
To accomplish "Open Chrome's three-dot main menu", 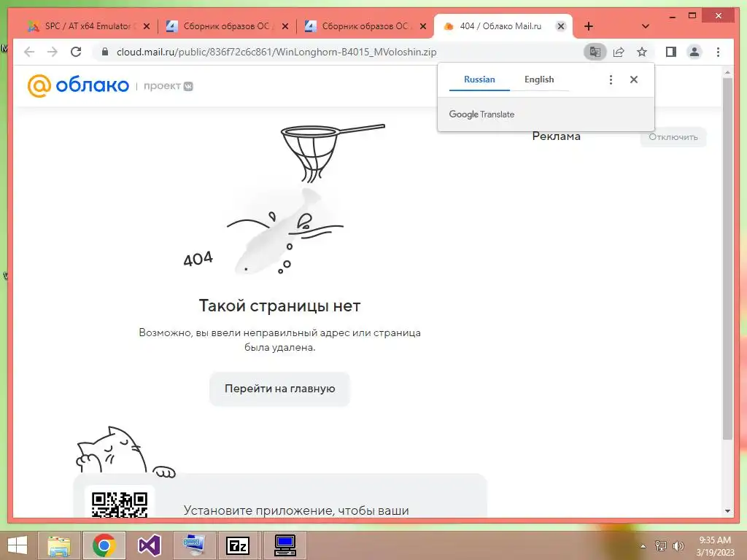I will 718,52.
